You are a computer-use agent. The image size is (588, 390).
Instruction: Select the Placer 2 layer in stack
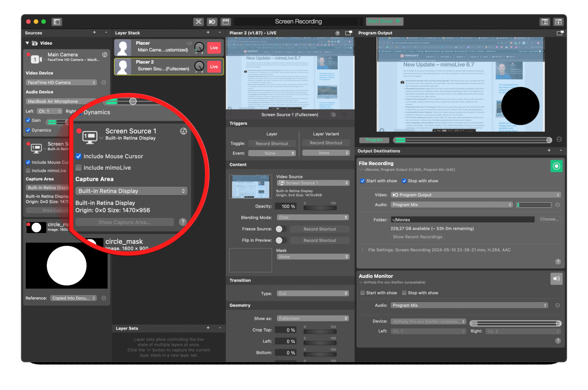161,67
